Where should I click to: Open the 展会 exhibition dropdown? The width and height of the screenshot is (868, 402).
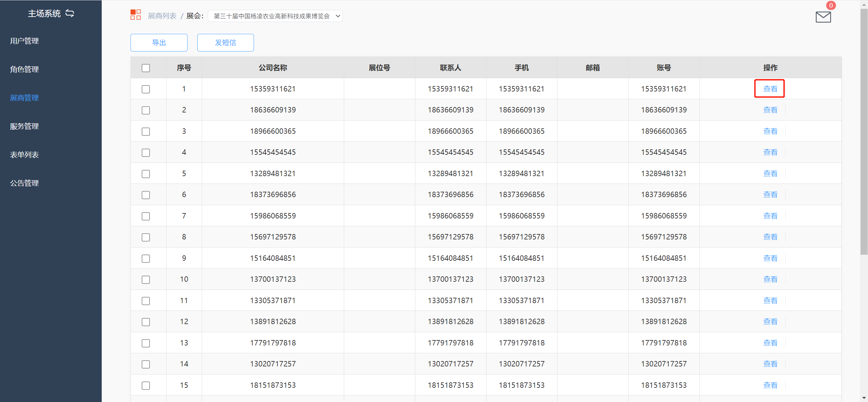click(x=275, y=16)
